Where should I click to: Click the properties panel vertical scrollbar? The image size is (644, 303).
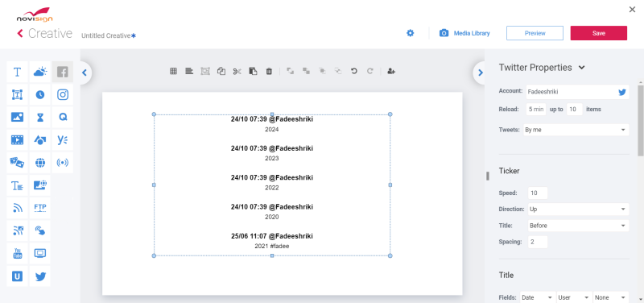point(640,120)
